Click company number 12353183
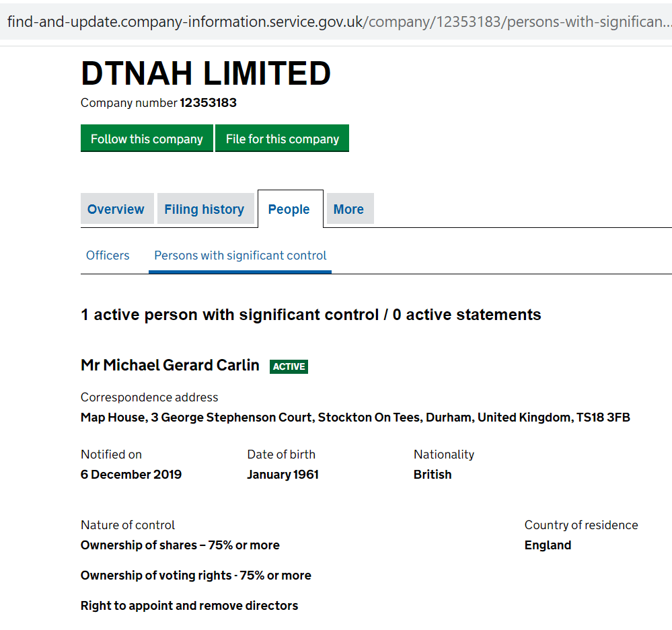The image size is (672, 630). click(x=208, y=103)
